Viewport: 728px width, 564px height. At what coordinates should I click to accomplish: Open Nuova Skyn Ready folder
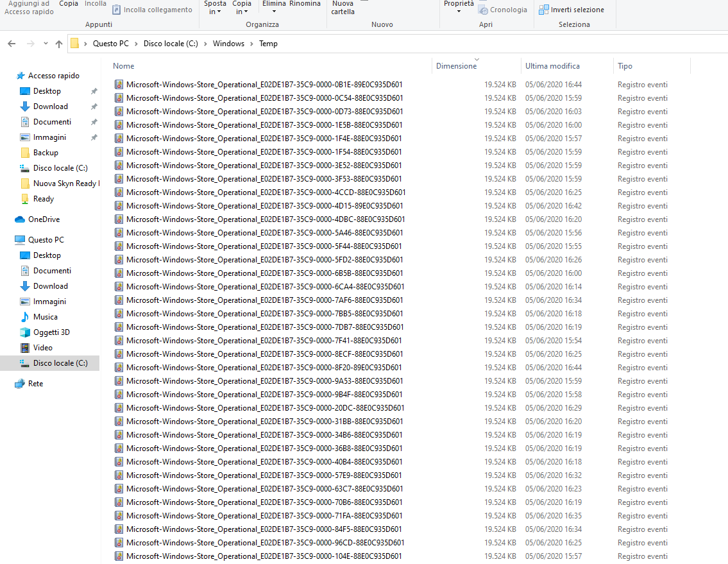point(66,183)
